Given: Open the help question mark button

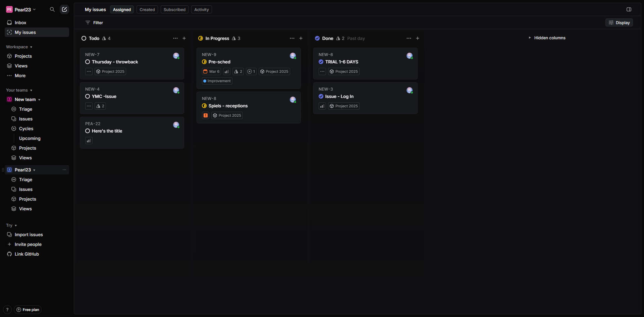Looking at the screenshot, I should 7,310.
